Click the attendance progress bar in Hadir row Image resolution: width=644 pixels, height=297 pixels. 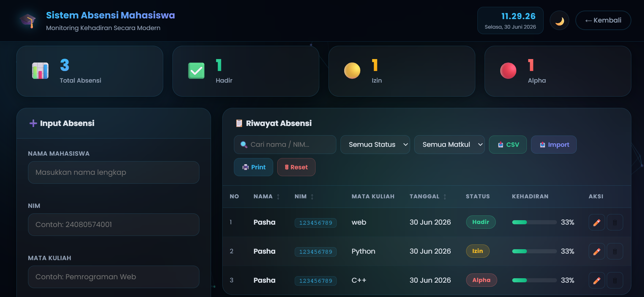click(x=534, y=222)
